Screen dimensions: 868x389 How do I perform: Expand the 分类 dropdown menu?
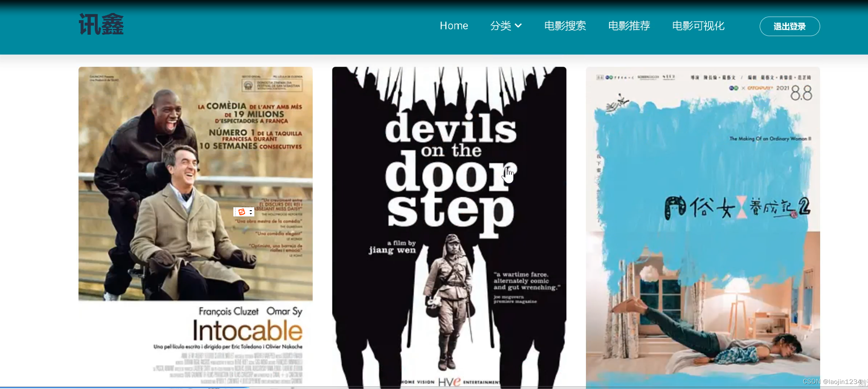pyautogui.click(x=506, y=26)
